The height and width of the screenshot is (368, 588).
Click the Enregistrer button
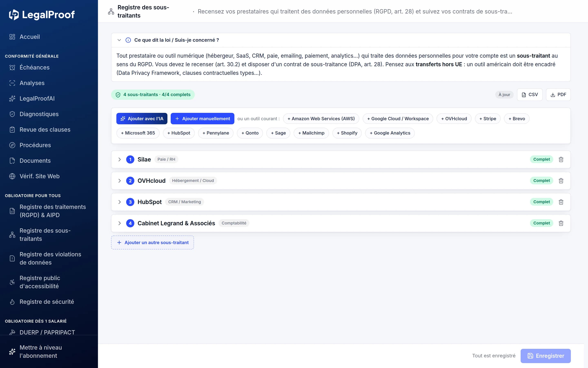pos(546,356)
